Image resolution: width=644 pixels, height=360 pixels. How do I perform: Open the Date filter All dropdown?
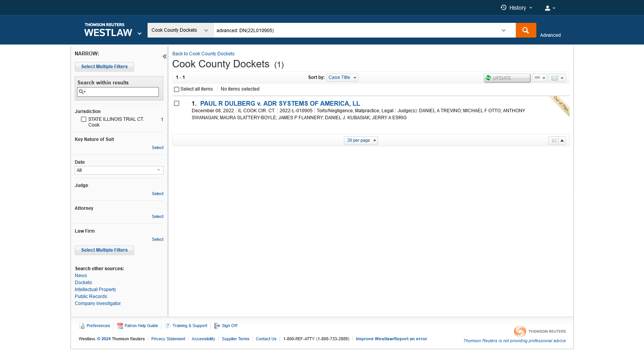[119, 170]
